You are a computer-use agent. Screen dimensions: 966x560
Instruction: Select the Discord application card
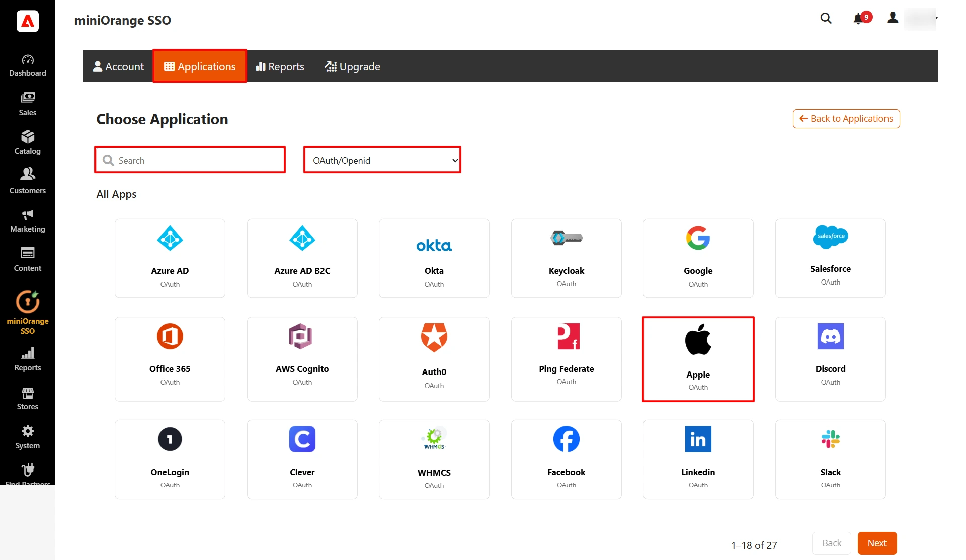point(831,359)
